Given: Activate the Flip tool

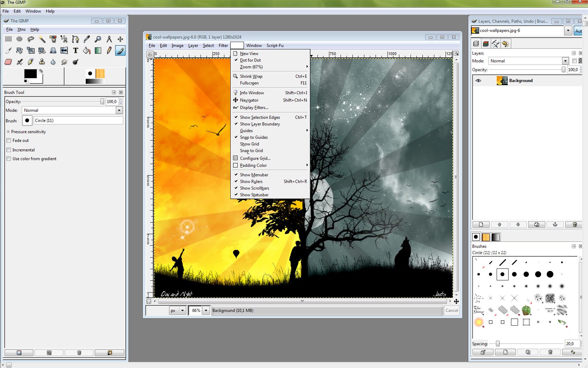Looking at the screenshot, I should coord(64,50).
